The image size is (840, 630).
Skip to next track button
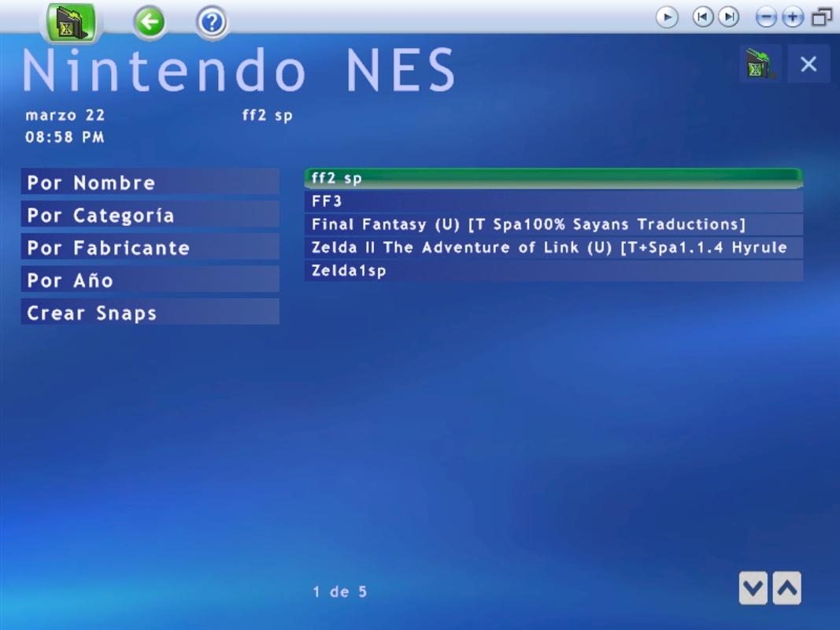(729, 17)
